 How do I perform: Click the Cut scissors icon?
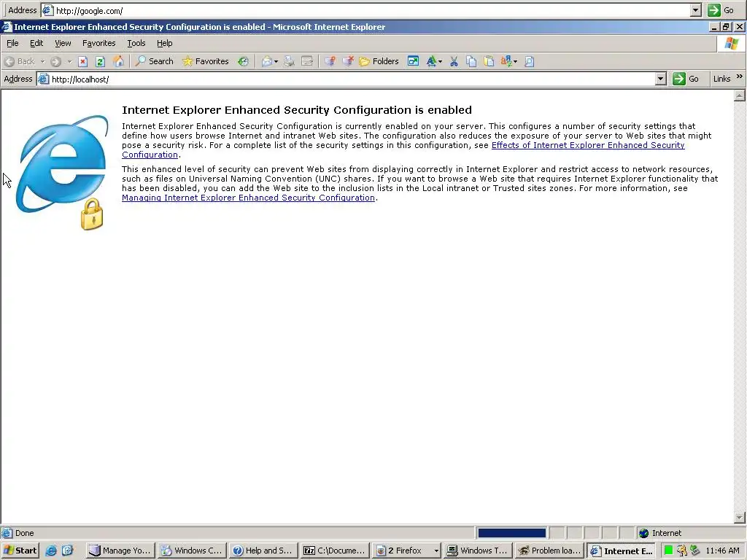pos(454,61)
